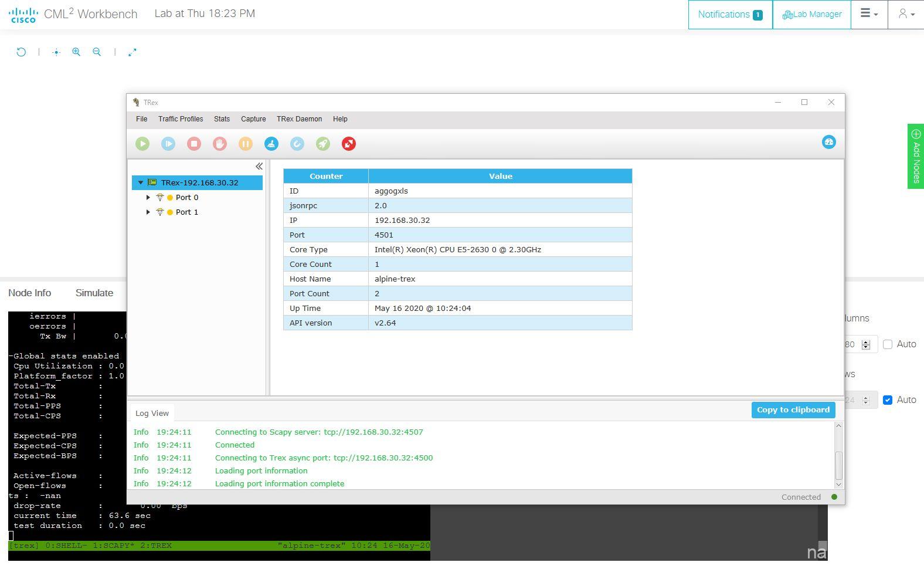Image resolution: width=924 pixels, height=569 pixels.
Task: Collapse the port tree with the double-chevron
Action: (x=259, y=167)
